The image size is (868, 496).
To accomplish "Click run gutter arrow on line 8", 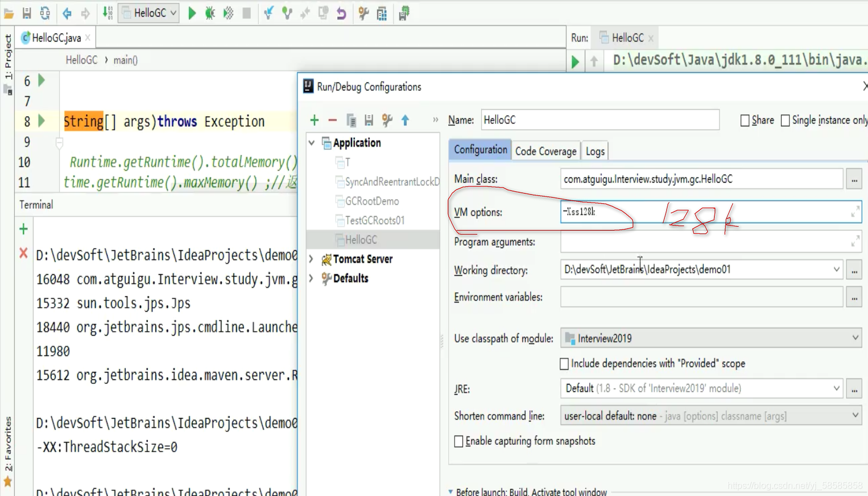I will pyautogui.click(x=42, y=121).
